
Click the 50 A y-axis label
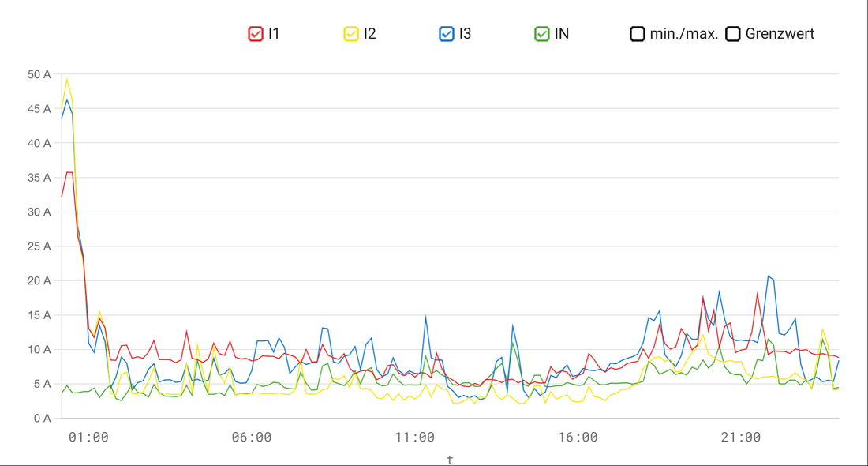[39, 75]
